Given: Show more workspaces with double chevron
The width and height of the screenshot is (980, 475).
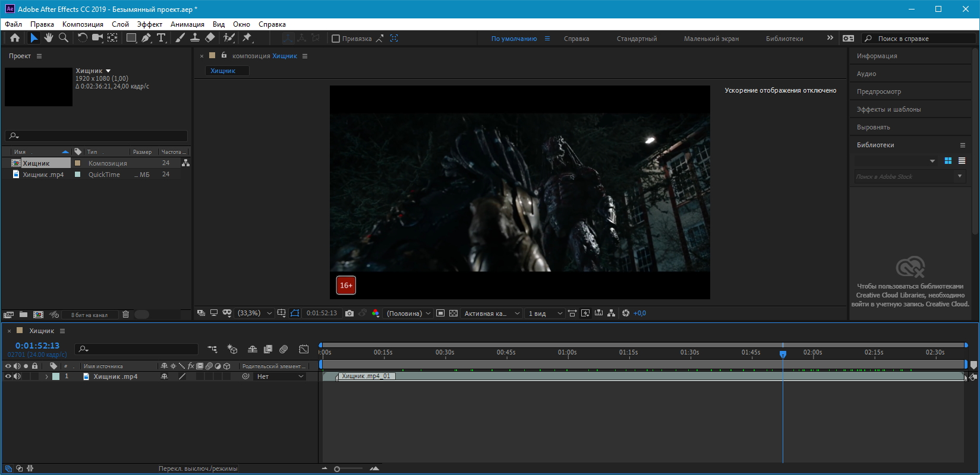Looking at the screenshot, I should click(830, 38).
